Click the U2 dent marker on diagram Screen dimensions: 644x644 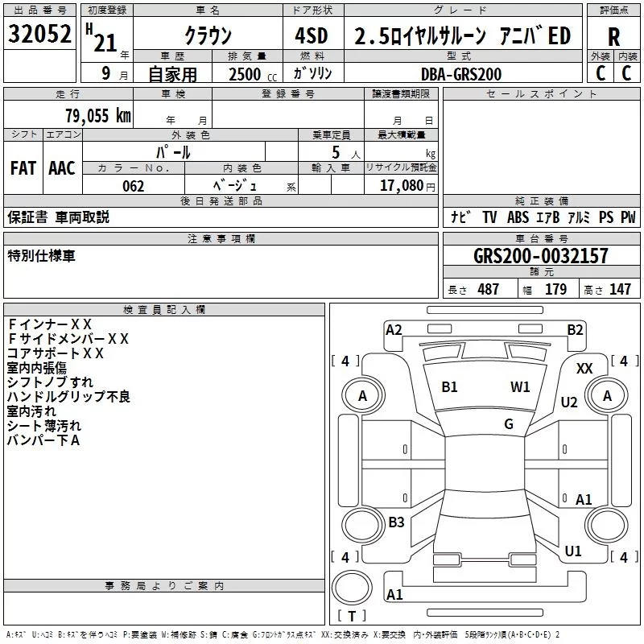click(570, 402)
